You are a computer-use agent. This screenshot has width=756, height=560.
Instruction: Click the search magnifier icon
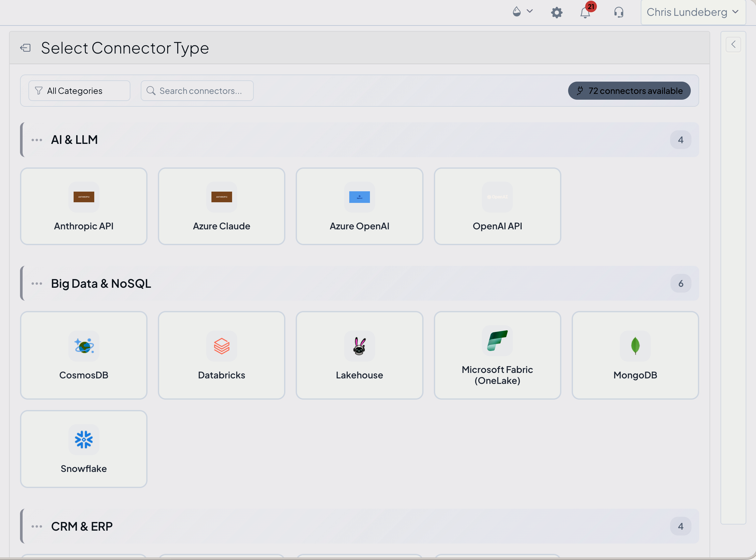coord(151,91)
